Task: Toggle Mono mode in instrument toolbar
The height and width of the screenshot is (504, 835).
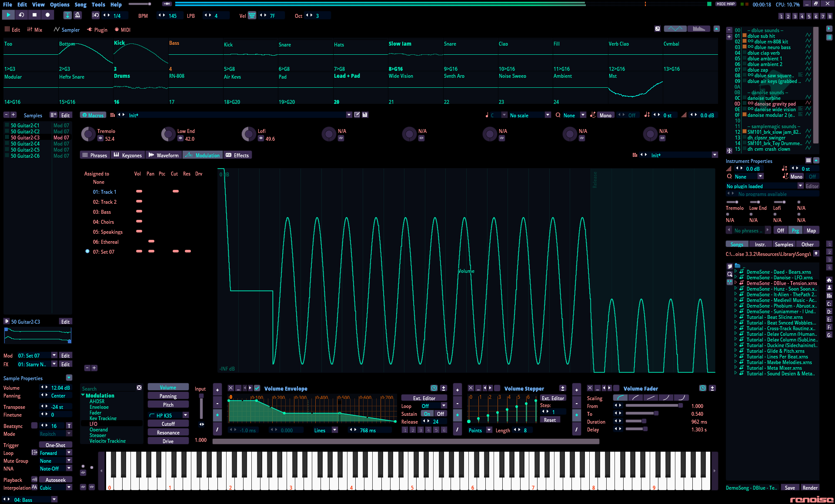Action: pos(605,115)
